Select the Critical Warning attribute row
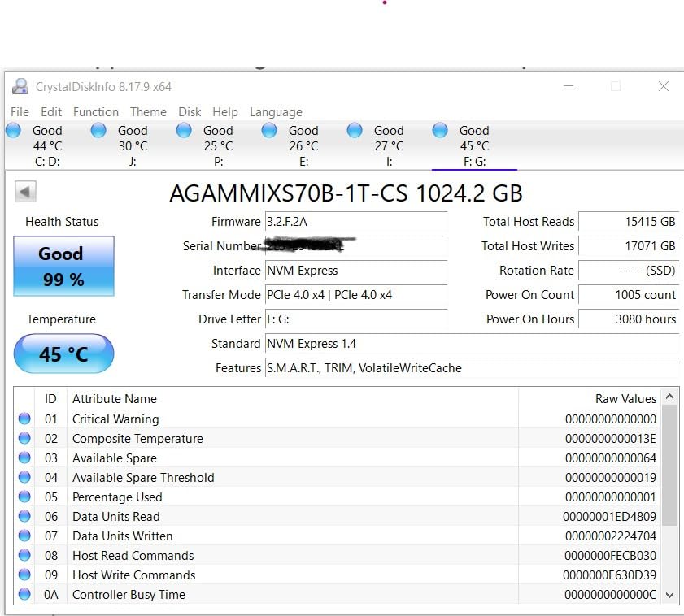This screenshot has height=616, width=684. click(338, 419)
